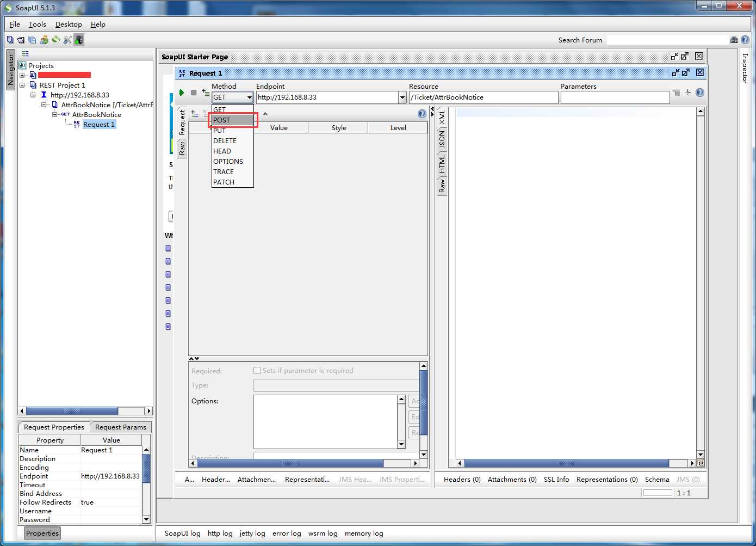Viewport: 756px width, 546px height.
Task: Click the Resource path input field
Action: coord(484,97)
